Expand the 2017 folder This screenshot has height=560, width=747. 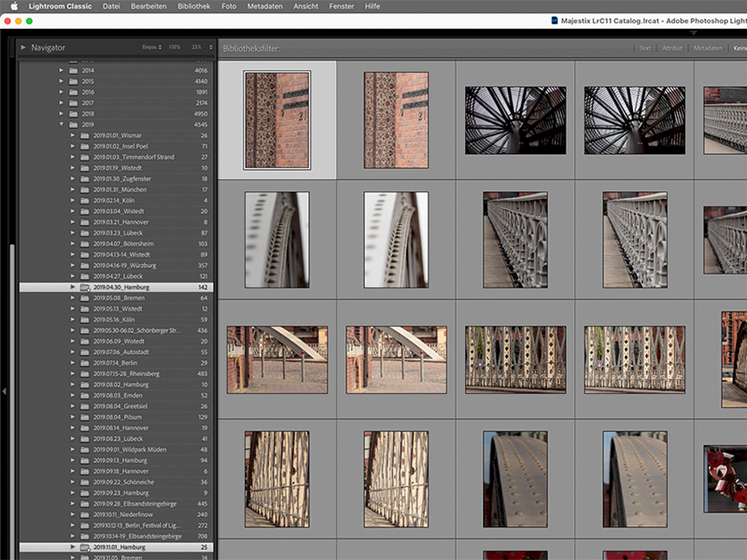click(x=61, y=103)
